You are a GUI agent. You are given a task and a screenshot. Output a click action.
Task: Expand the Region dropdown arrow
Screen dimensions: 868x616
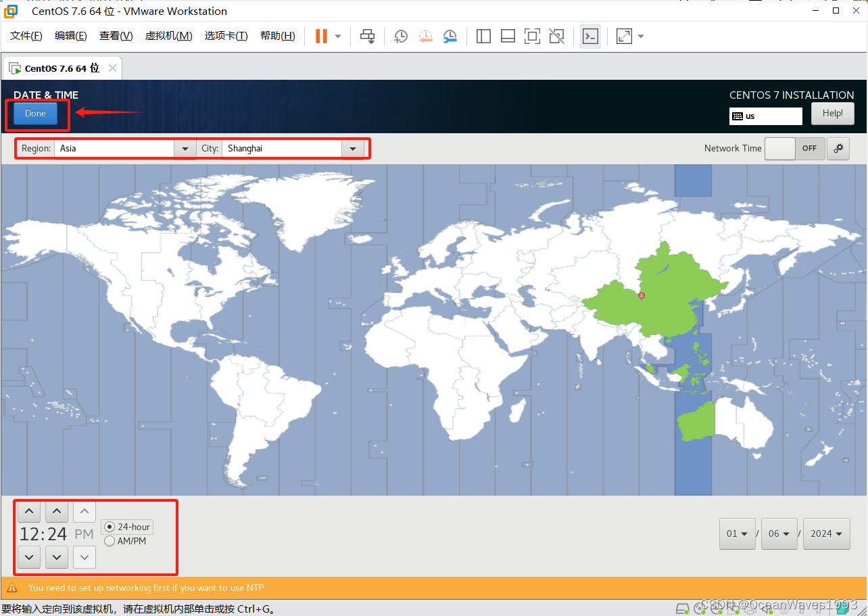185,149
